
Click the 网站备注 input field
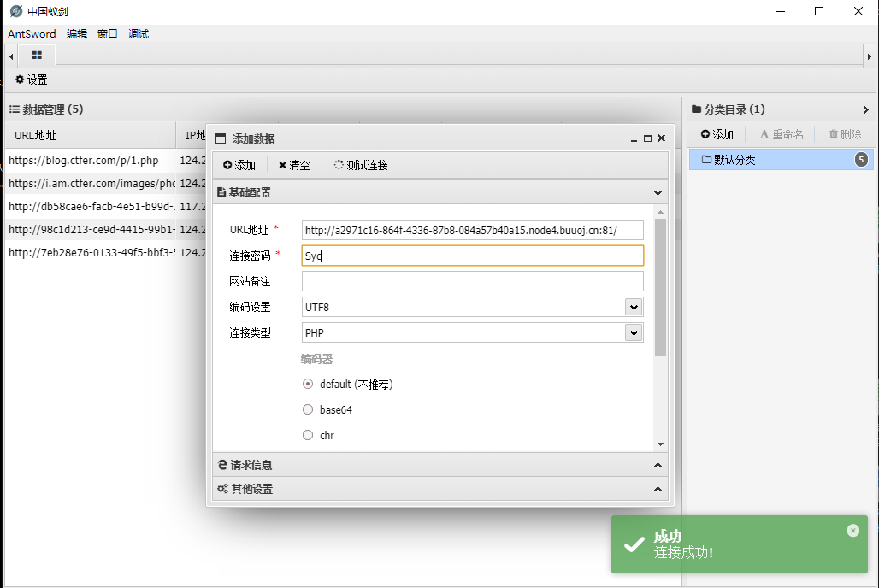(473, 281)
